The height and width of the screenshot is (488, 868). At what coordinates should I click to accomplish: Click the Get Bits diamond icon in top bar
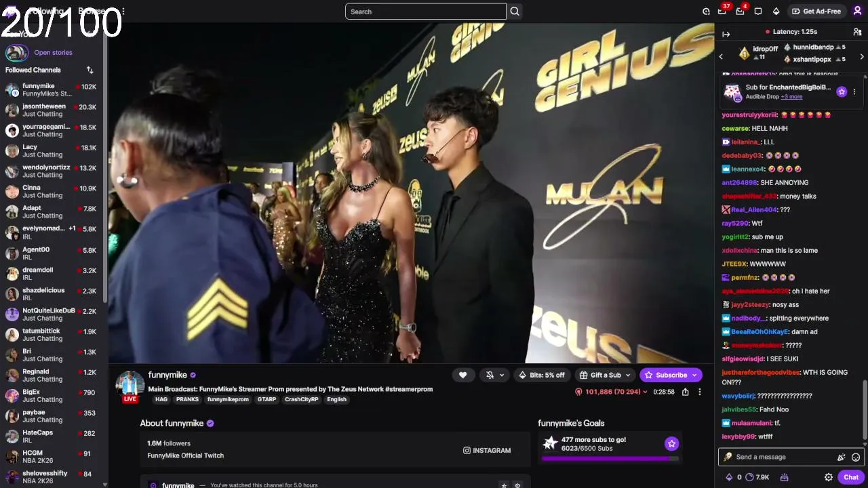coord(776,12)
